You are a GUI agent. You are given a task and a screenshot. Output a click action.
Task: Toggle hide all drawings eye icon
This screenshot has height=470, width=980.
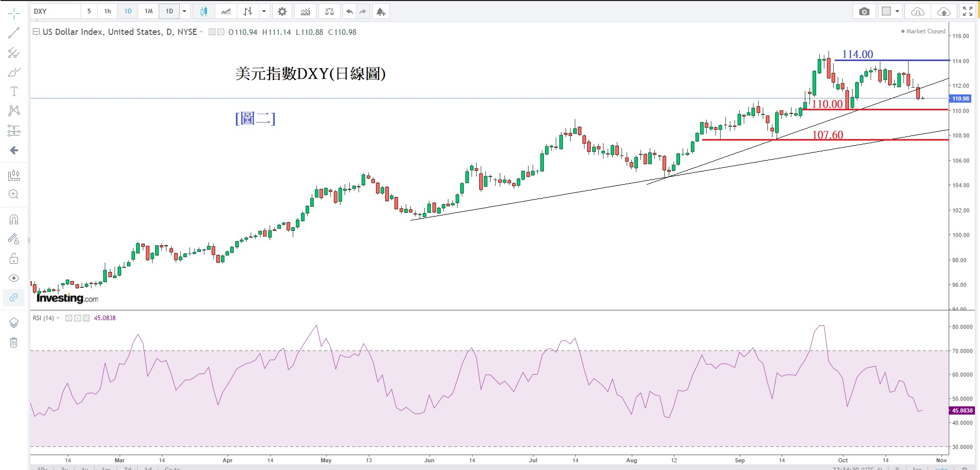pyautogui.click(x=14, y=278)
